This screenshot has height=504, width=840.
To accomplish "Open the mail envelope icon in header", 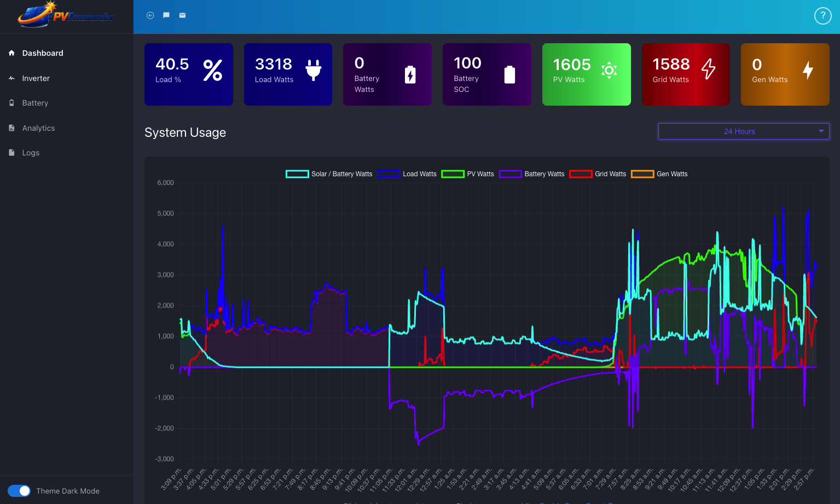I will click(183, 15).
